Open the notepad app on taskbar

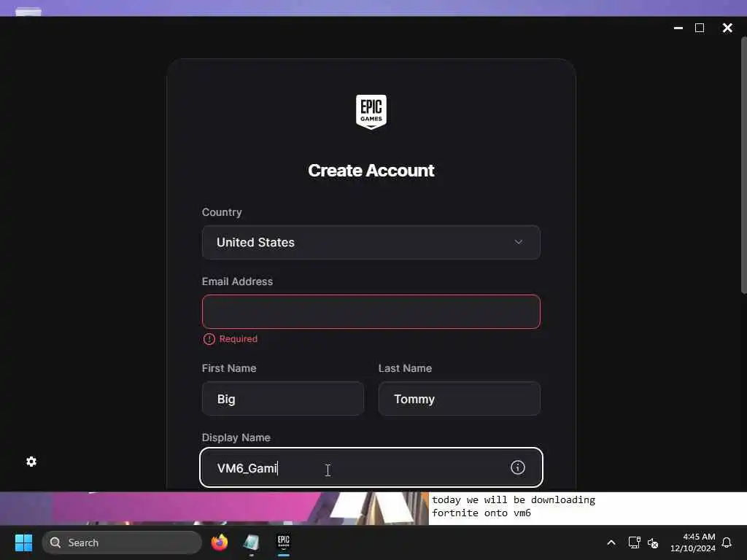[251, 542]
